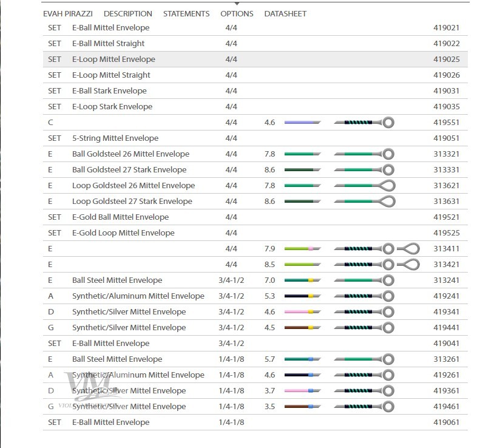The height and width of the screenshot is (448, 497).
Task: Select the 5-String Mittel Envelope row
Action: coord(255,138)
